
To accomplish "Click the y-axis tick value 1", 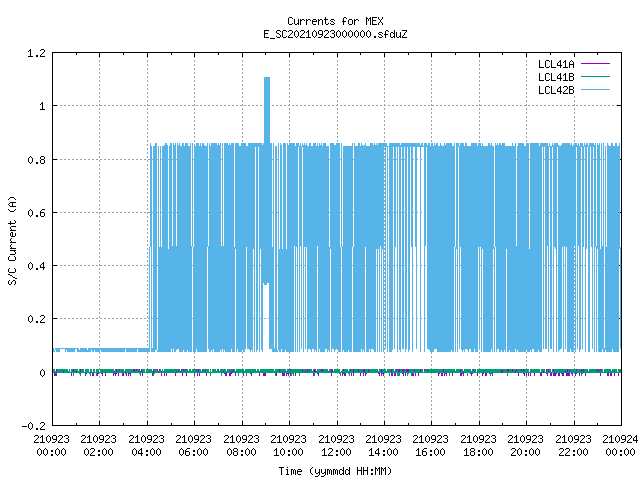I will coord(42,106).
